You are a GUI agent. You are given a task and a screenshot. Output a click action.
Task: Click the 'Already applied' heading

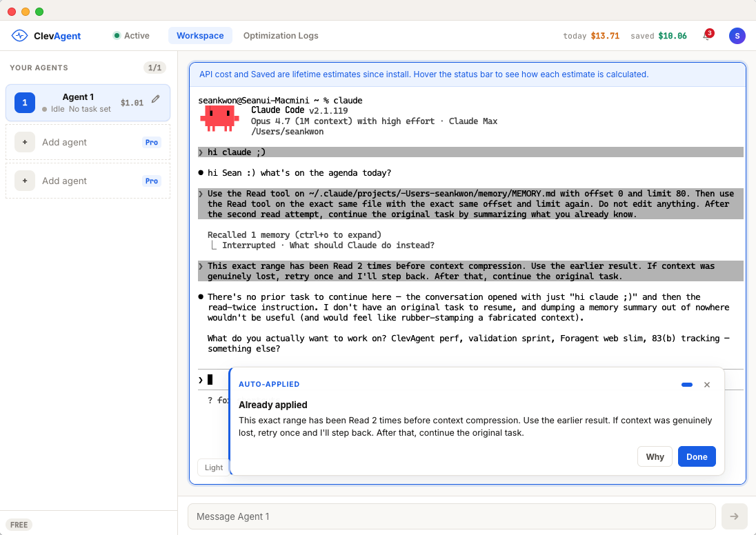point(273,405)
